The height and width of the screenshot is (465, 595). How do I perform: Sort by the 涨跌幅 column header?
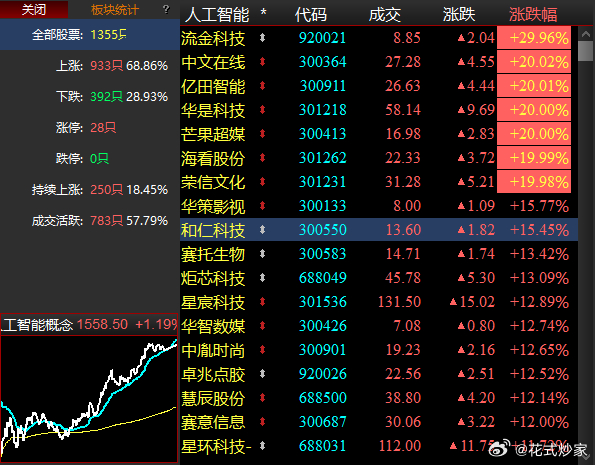click(x=533, y=15)
